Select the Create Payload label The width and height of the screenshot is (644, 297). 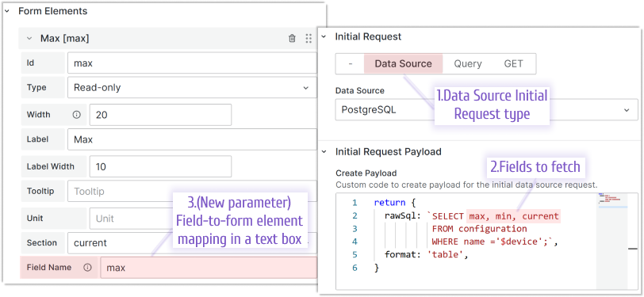(x=366, y=173)
